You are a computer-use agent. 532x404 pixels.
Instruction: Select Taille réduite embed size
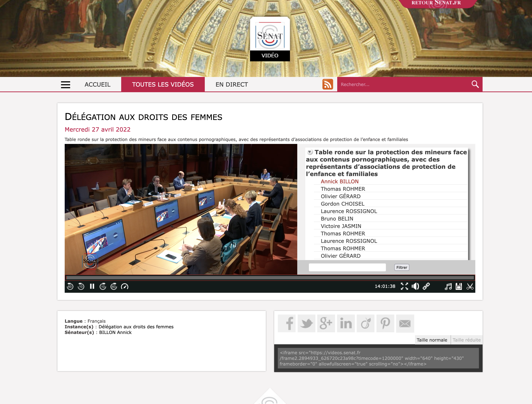click(467, 340)
